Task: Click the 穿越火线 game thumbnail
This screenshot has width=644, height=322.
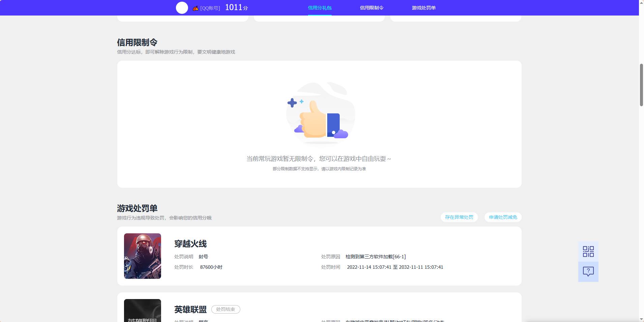Action: point(143,256)
